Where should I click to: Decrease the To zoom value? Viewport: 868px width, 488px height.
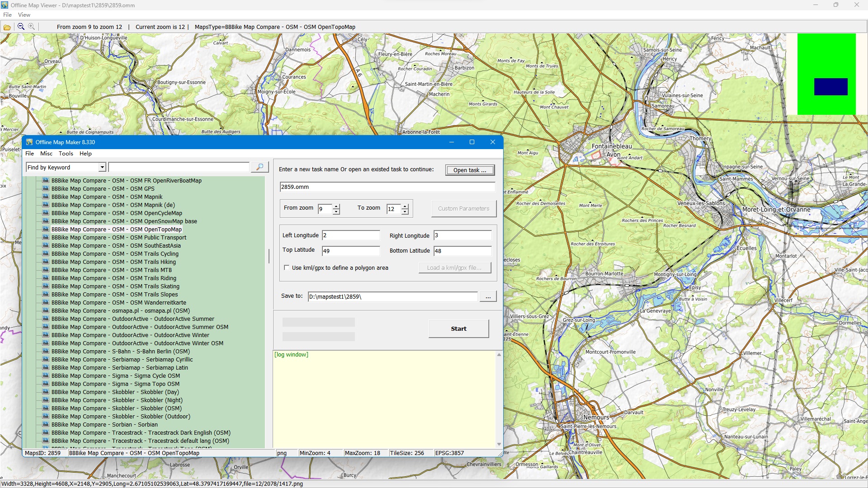(x=405, y=211)
